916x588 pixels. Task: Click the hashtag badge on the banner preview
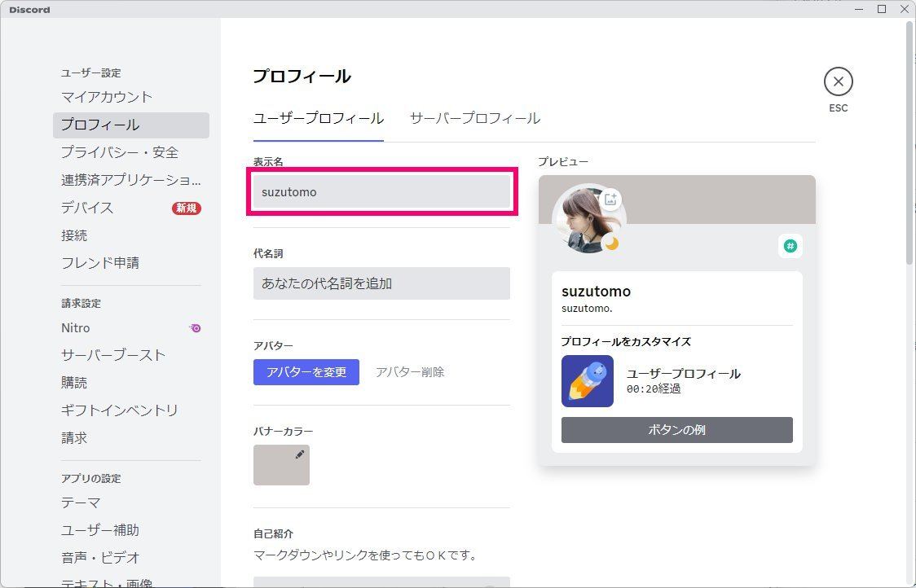click(x=789, y=244)
